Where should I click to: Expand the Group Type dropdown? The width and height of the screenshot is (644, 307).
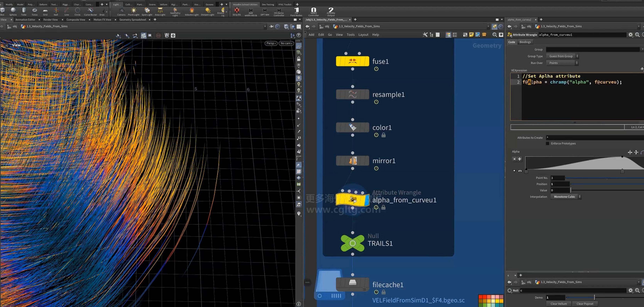(562, 56)
